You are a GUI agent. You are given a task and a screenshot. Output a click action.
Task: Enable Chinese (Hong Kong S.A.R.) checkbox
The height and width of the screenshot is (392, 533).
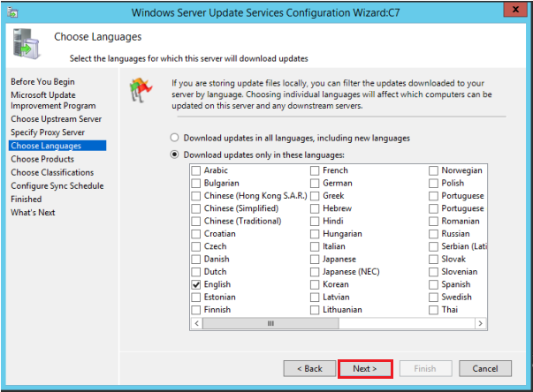(196, 196)
